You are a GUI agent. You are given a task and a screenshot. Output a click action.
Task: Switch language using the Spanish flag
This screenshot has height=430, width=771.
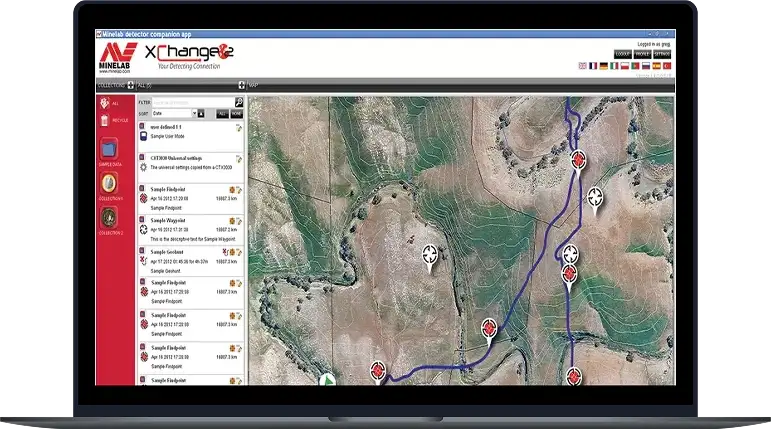click(x=656, y=66)
